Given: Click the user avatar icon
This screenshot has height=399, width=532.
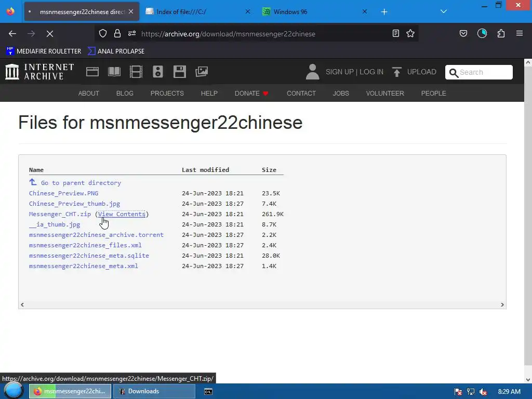Looking at the screenshot, I should click(x=312, y=72).
